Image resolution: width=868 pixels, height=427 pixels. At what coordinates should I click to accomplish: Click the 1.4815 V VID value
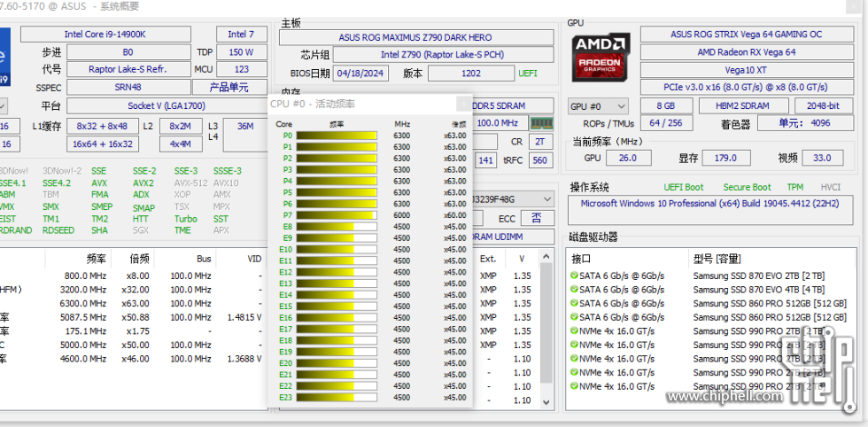coord(244,317)
